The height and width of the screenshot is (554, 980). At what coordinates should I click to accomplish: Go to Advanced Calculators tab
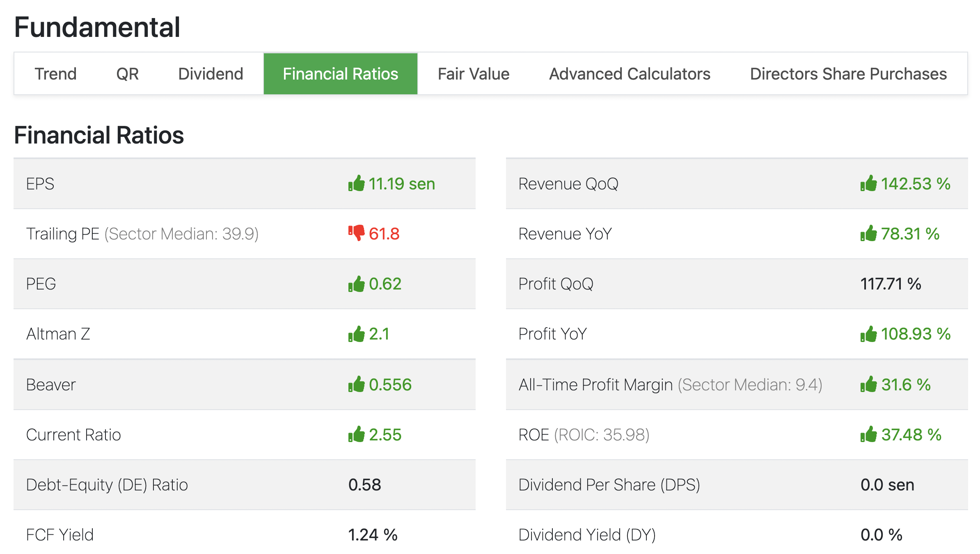click(x=630, y=74)
